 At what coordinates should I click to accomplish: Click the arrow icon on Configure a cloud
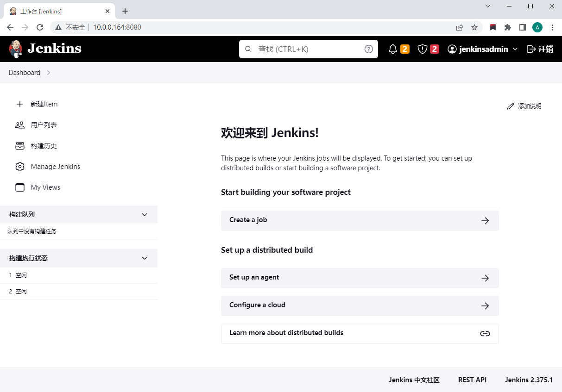[485, 306]
